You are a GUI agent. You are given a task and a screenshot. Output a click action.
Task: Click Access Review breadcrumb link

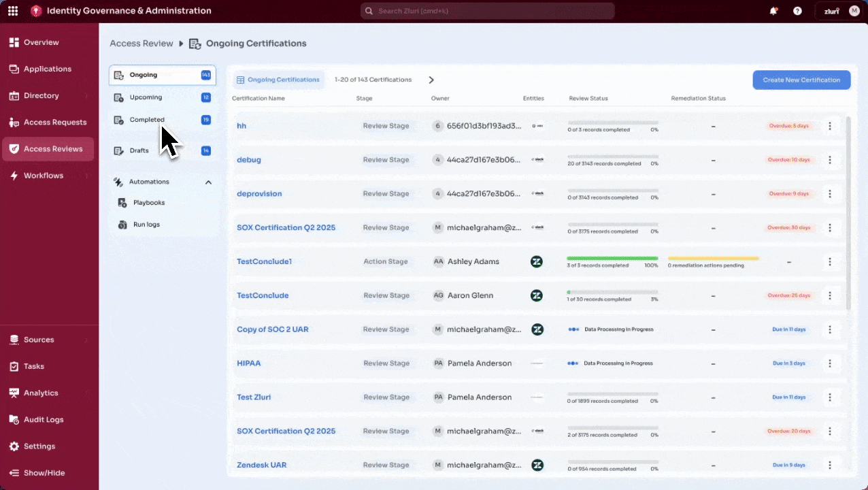pos(141,44)
